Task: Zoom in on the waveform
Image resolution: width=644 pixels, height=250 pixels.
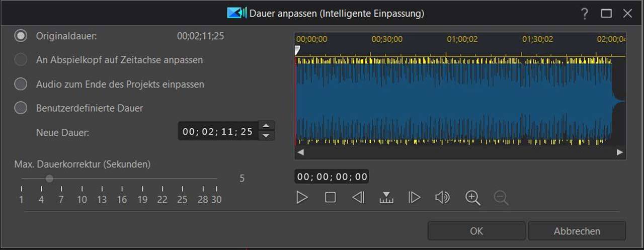Action: pos(472,198)
